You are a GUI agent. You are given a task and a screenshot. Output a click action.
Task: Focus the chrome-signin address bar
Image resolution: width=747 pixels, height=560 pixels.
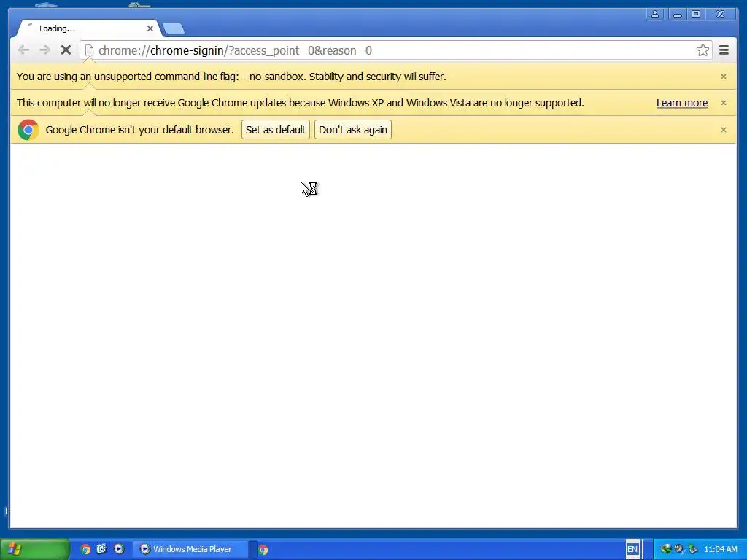(395, 50)
